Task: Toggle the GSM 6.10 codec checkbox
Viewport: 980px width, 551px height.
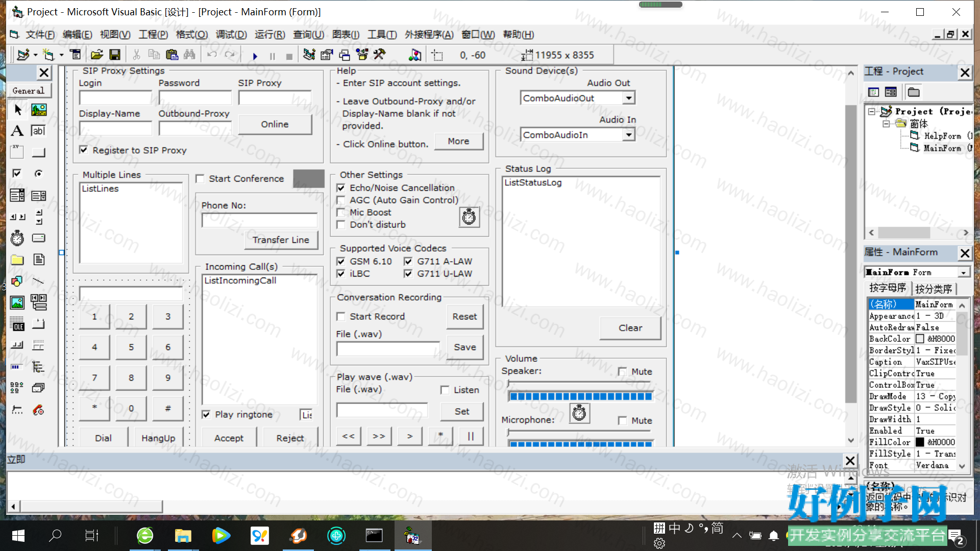Action: click(341, 261)
